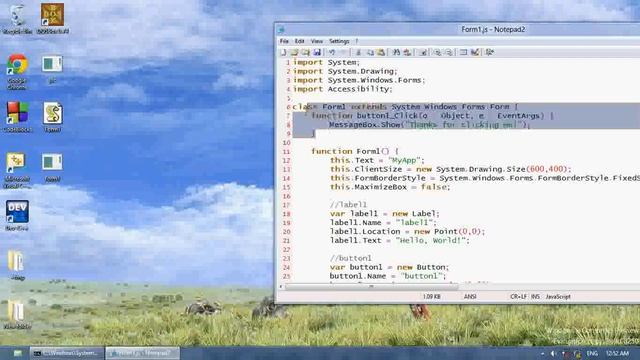Open the View menu
The height and width of the screenshot is (360, 640).
point(317,41)
